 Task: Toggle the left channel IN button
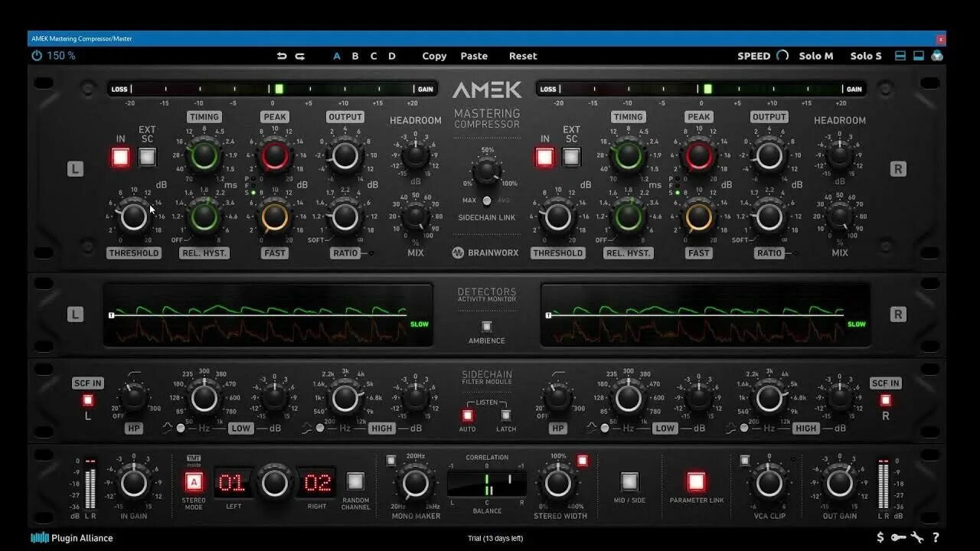click(x=120, y=157)
